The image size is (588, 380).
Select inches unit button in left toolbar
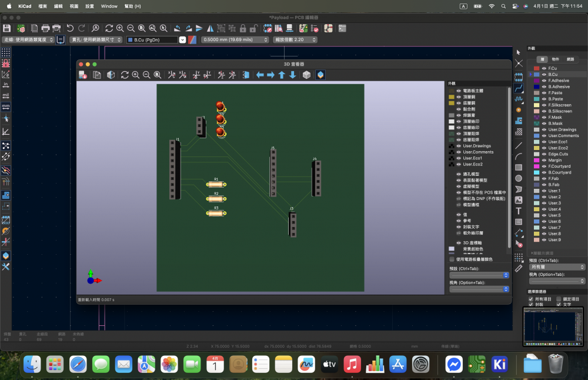[6, 85]
